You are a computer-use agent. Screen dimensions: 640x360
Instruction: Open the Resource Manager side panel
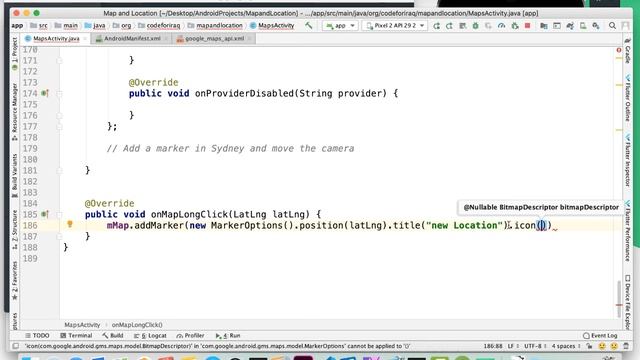[15, 111]
